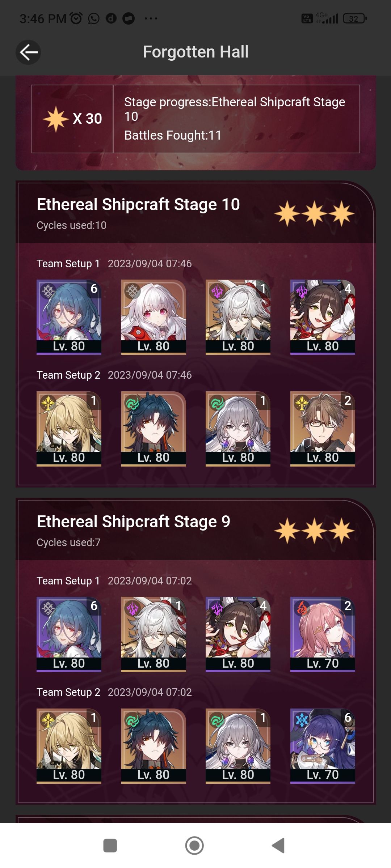Tap the Android recent apps square button
The image size is (391, 868).
pos(110,846)
